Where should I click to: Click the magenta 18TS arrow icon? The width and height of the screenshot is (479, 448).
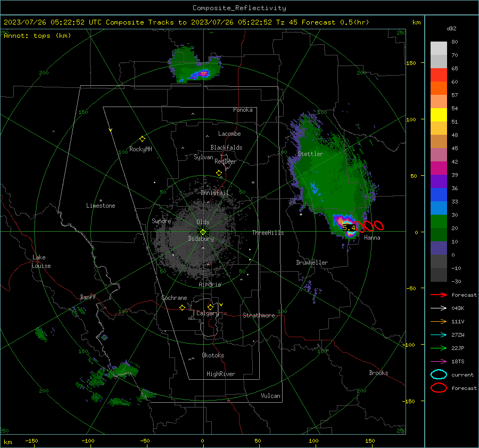(439, 362)
